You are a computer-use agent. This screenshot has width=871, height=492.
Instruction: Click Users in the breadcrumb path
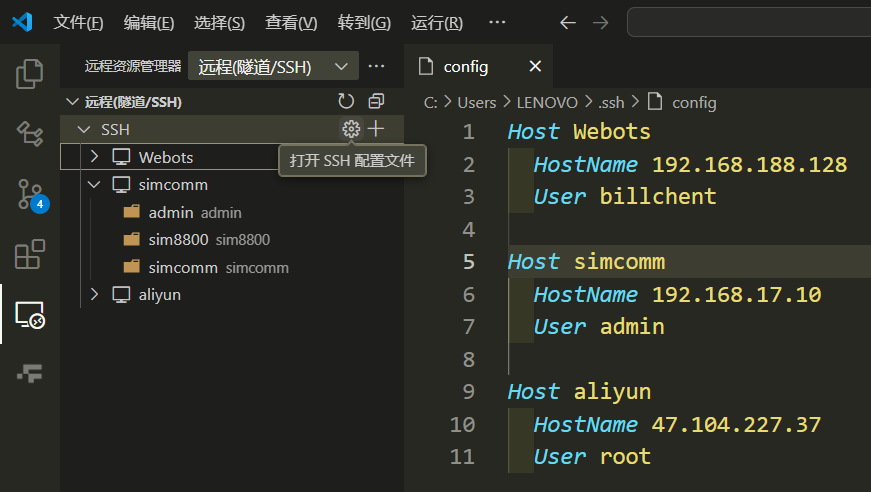tap(477, 103)
